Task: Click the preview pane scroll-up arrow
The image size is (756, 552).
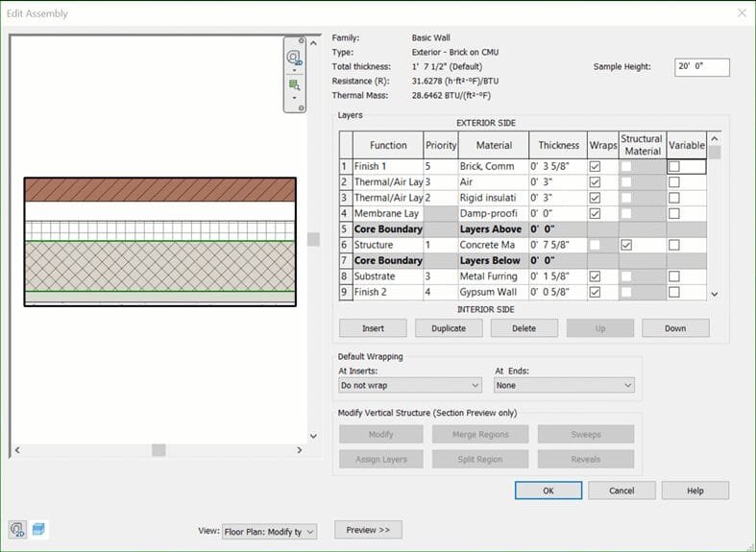Action: [x=313, y=44]
